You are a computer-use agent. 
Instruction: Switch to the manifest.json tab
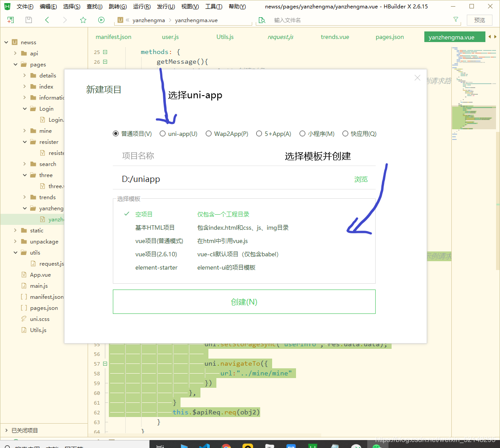(x=114, y=37)
